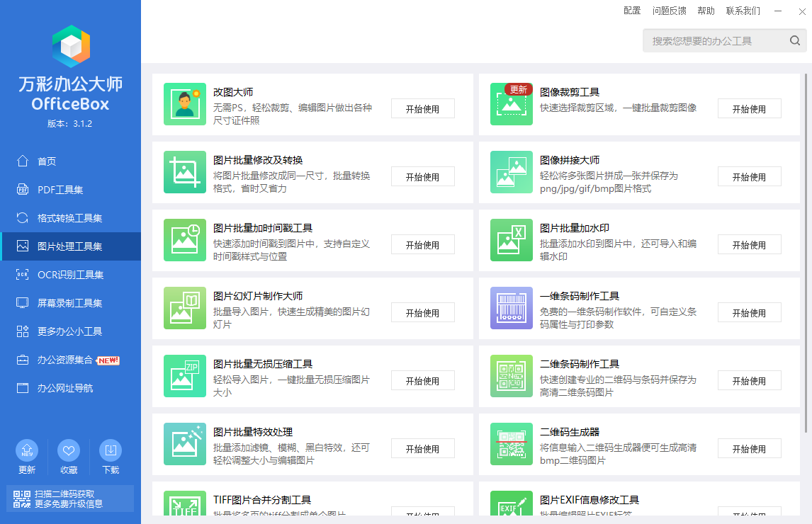Start 图像拼接大师 with 开始使用 button
This screenshot has width=812, height=524.
749,177
